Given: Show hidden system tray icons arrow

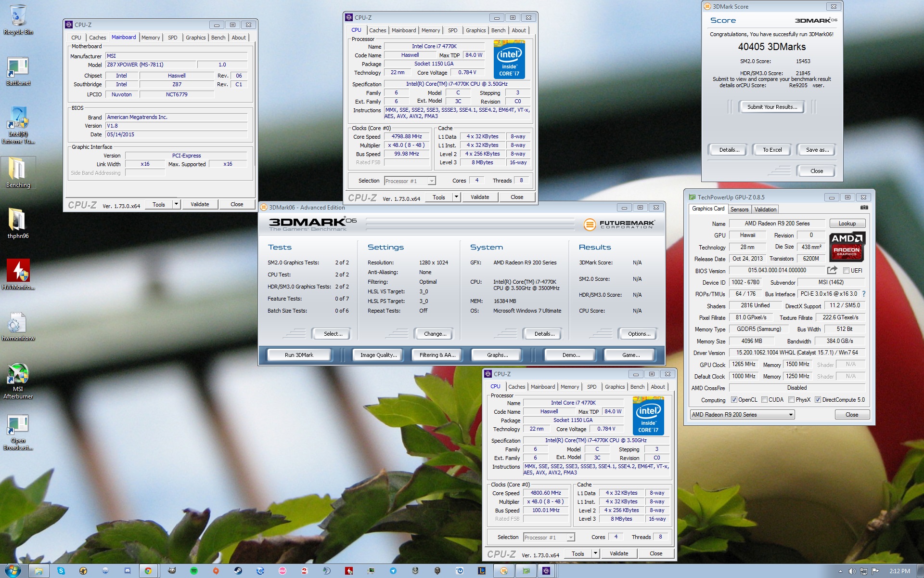Looking at the screenshot, I should point(840,571).
